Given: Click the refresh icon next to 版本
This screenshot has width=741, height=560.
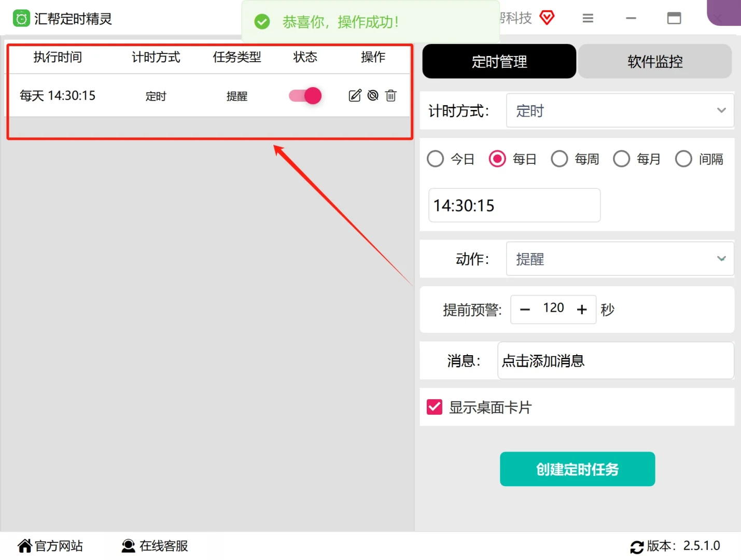Looking at the screenshot, I should pyautogui.click(x=637, y=547).
